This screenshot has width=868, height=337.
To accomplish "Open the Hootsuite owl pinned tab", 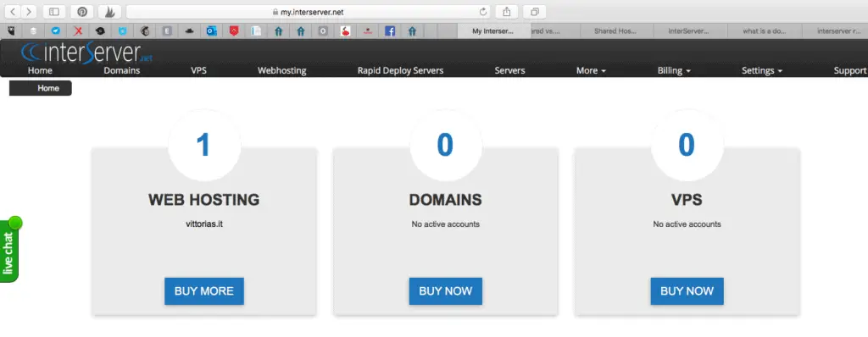I will coord(11,31).
